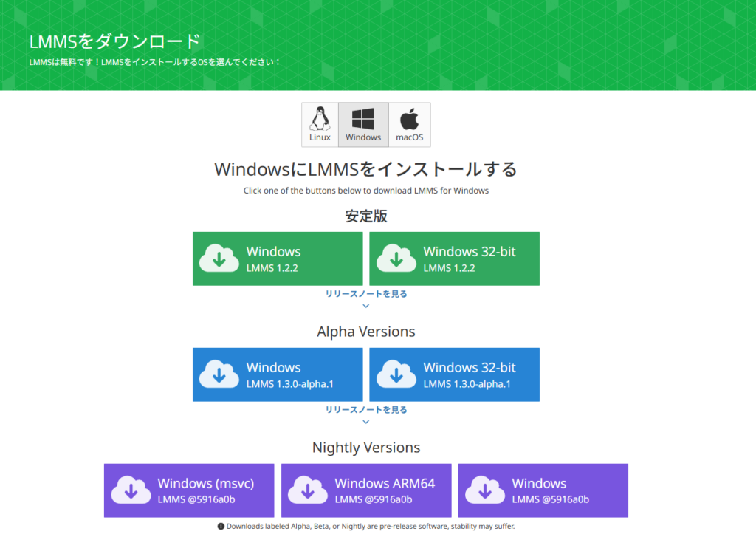The height and width of the screenshot is (537, 756).
Task: Click the download cloud icon on Windows ARM64 nightly
Action: tap(309, 490)
